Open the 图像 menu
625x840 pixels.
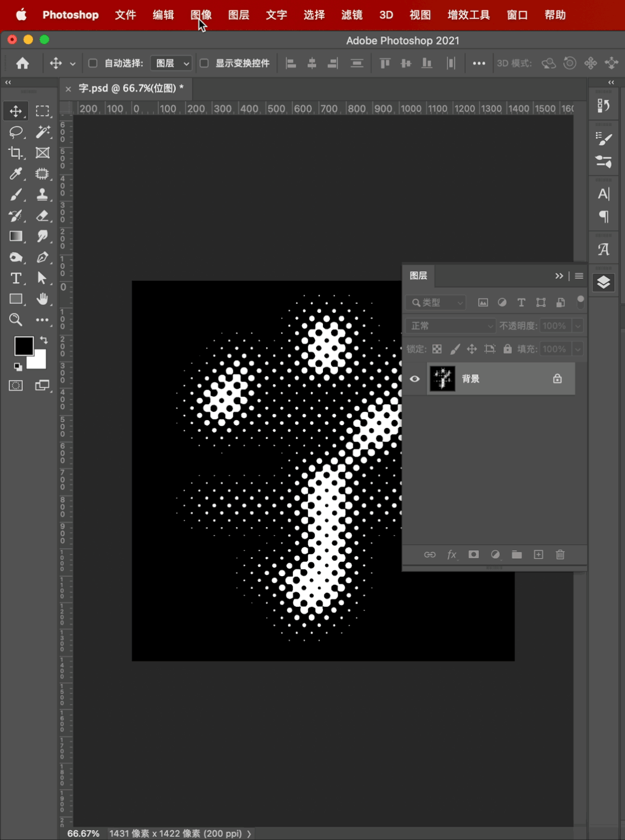[201, 14]
